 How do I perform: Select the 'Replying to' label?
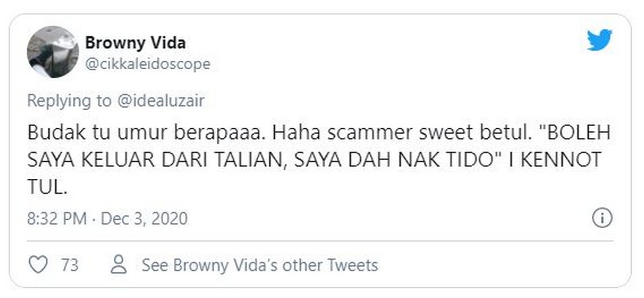(68, 100)
